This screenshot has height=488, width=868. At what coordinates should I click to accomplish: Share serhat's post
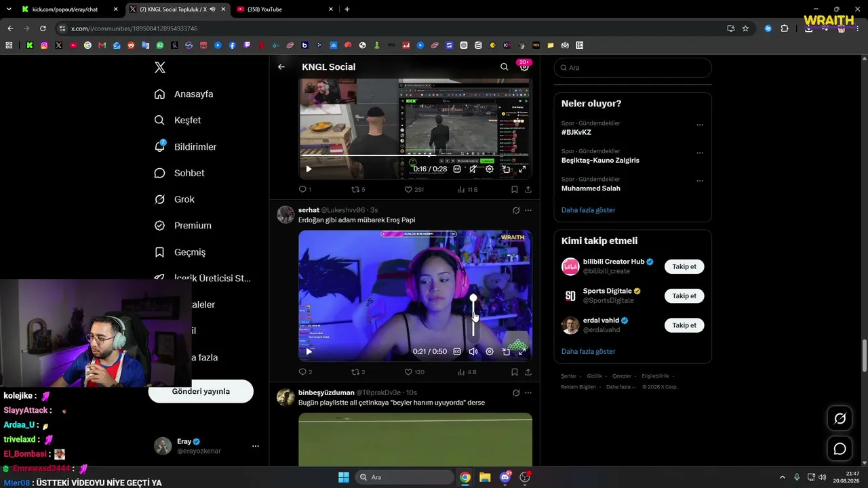point(528,372)
